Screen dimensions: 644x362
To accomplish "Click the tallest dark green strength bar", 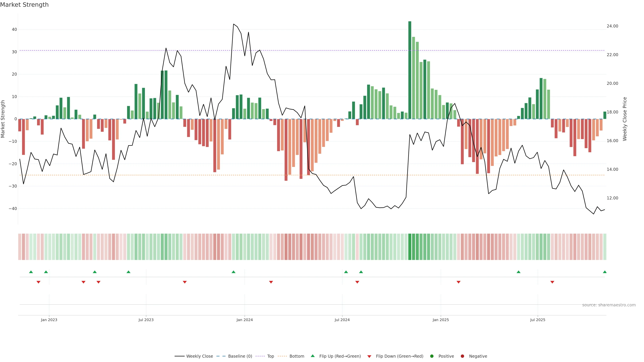I will [x=410, y=70].
